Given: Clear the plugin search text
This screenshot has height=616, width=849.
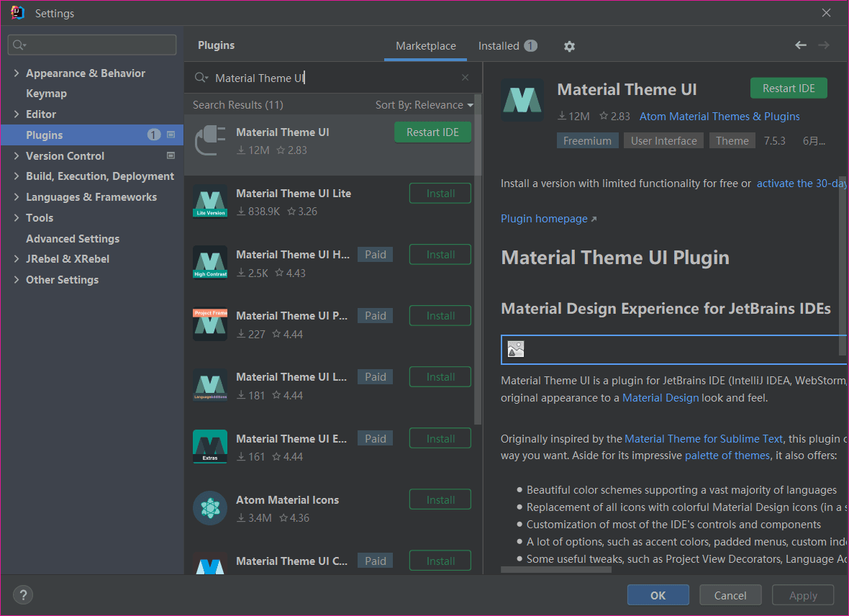Looking at the screenshot, I should (465, 78).
